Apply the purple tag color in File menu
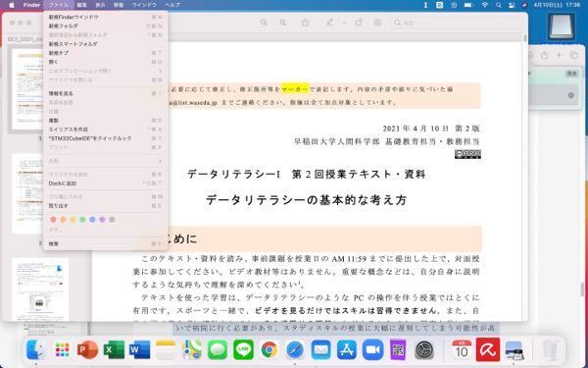This screenshot has height=368, width=588. [x=102, y=219]
